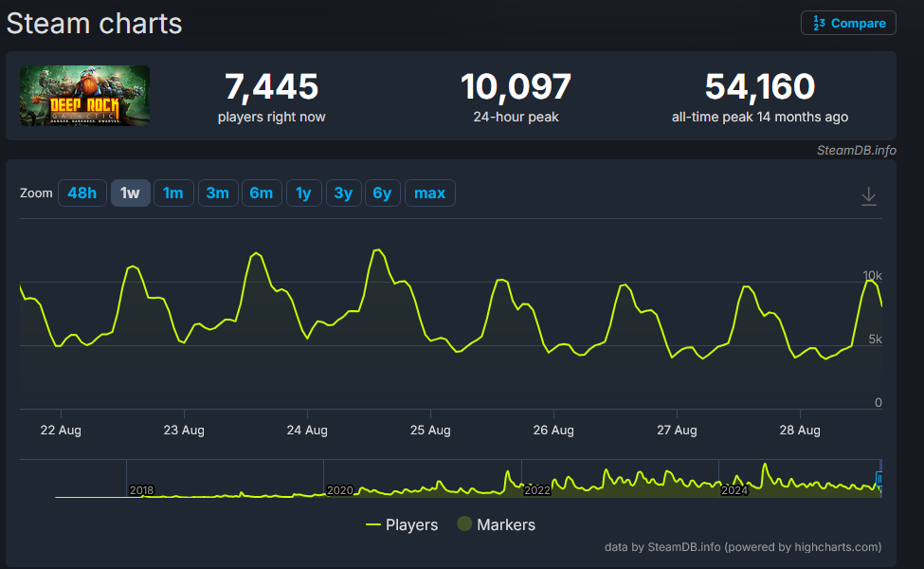Click the Zoom label text
This screenshot has width=924, height=569.
pos(36,193)
